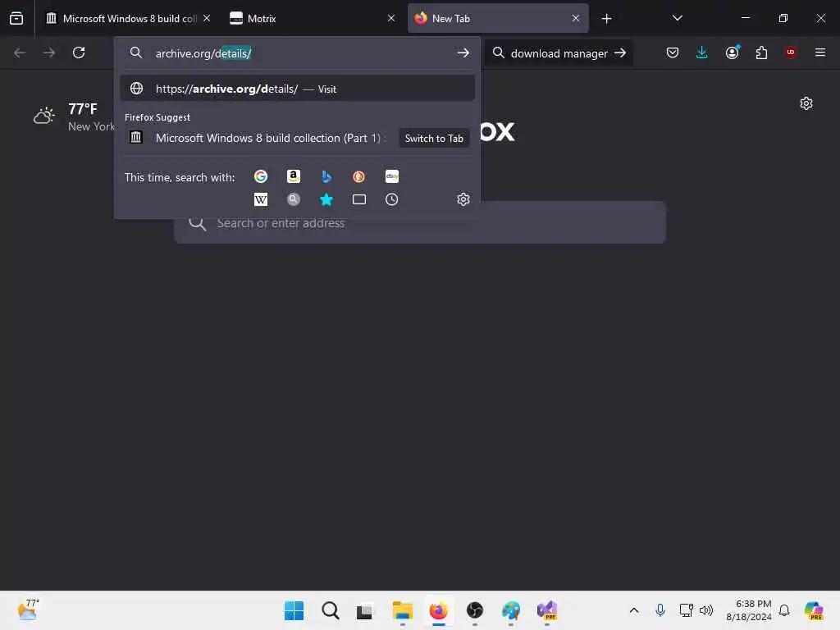Show the Downloads panel
The width and height of the screenshot is (840, 630).
point(702,52)
